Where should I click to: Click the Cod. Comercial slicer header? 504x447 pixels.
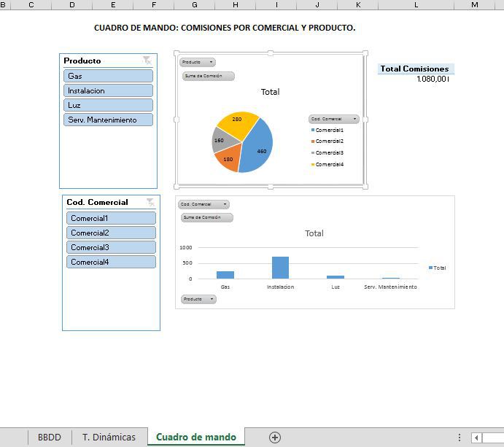[x=98, y=202]
